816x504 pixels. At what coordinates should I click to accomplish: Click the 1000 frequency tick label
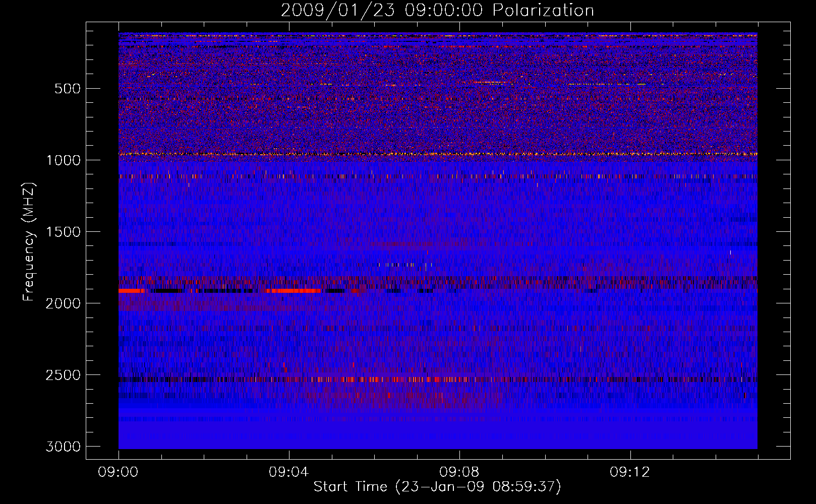(63, 160)
